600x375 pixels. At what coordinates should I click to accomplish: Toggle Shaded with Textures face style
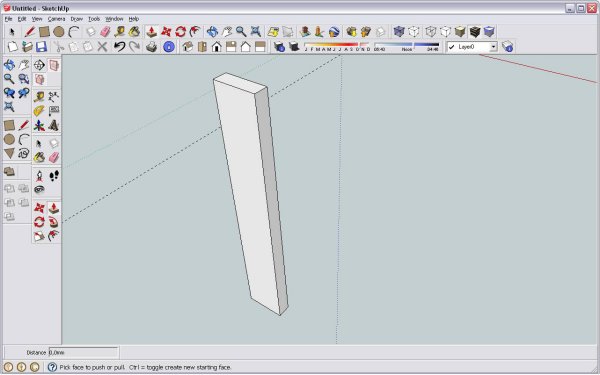click(x=475, y=32)
